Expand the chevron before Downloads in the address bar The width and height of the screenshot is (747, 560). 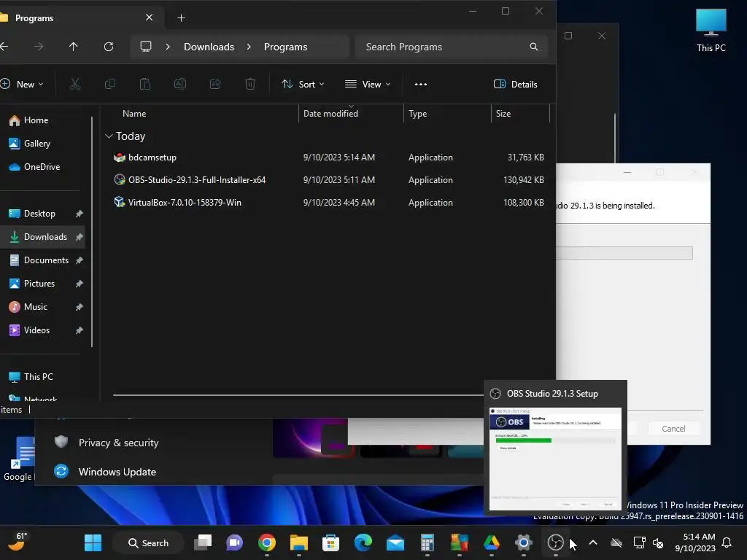(168, 47)
